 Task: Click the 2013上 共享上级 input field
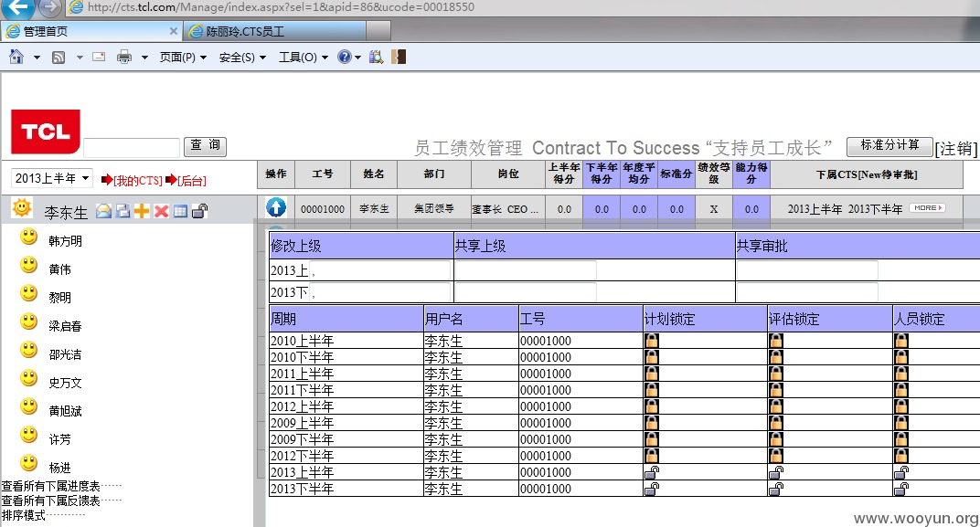526,269
